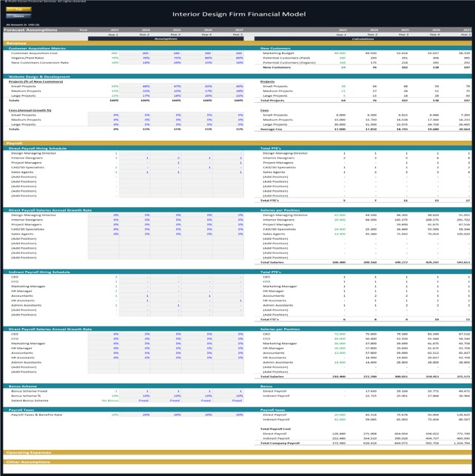Click the Potential Customers (Paid) label
This screenshot has height=476, width=475.
click(x=286, y=58)
